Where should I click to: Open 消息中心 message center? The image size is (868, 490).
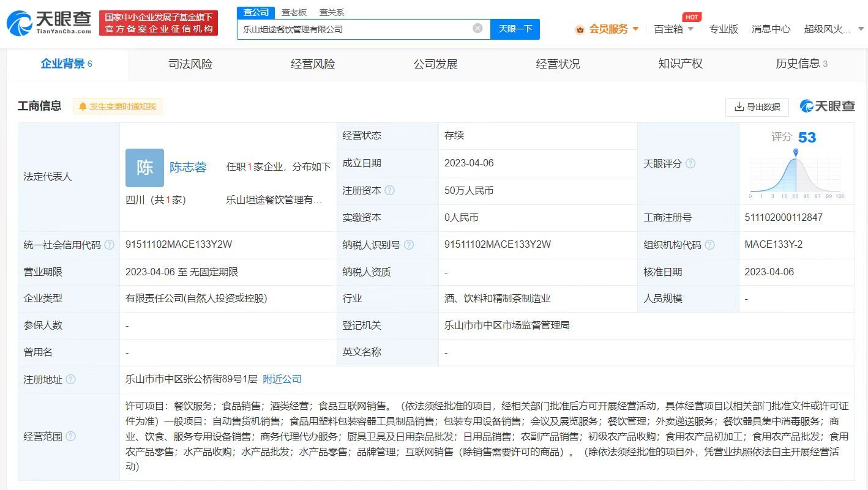pyautogui.click(x=770, y=29)
